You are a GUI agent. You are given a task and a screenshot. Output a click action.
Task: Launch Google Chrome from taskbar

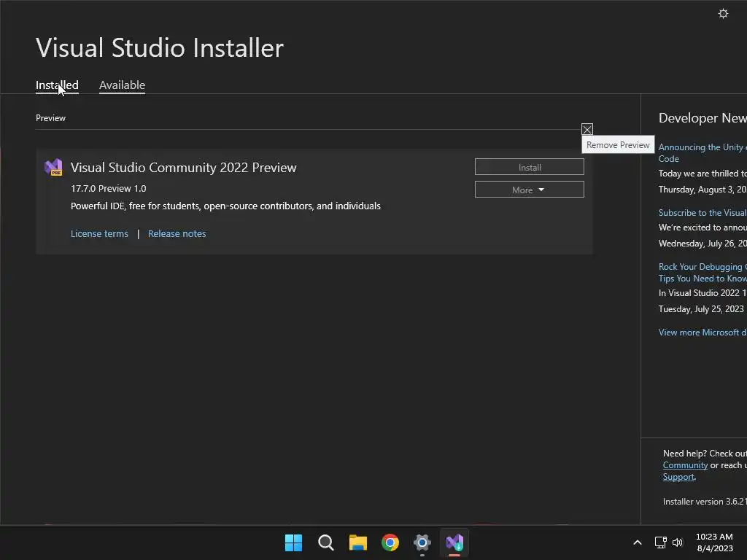(x=390, y=542)
